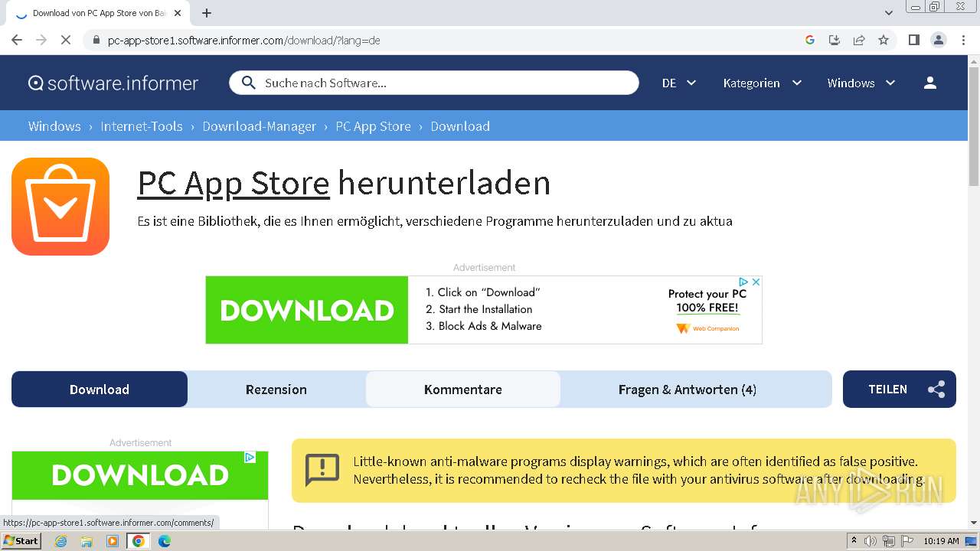Click the AdChoices triangle icon on banner

coord(743,282)
